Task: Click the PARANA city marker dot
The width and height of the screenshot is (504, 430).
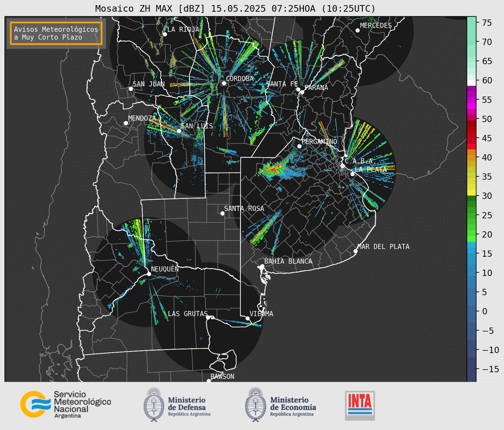Action: [302, 92]
